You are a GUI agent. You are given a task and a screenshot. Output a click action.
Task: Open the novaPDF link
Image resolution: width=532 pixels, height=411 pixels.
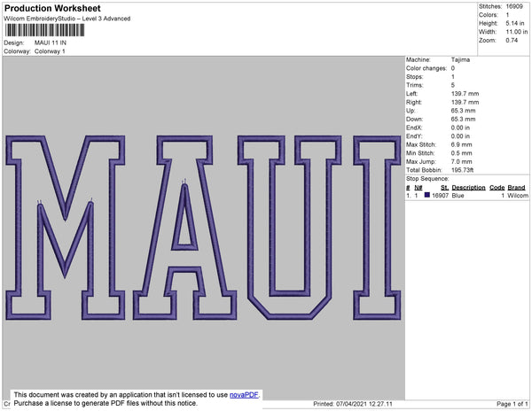pyautogui.click(x=245, y=395)
